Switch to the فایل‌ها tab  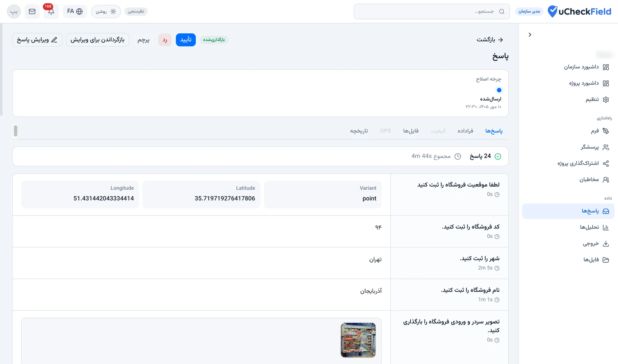coord(411,131)
